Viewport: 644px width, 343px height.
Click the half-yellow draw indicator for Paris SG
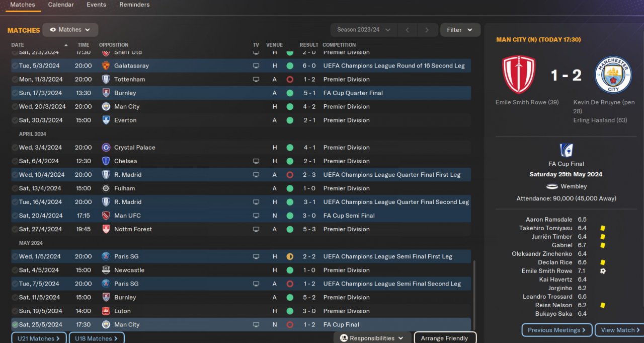pos(290,256)
